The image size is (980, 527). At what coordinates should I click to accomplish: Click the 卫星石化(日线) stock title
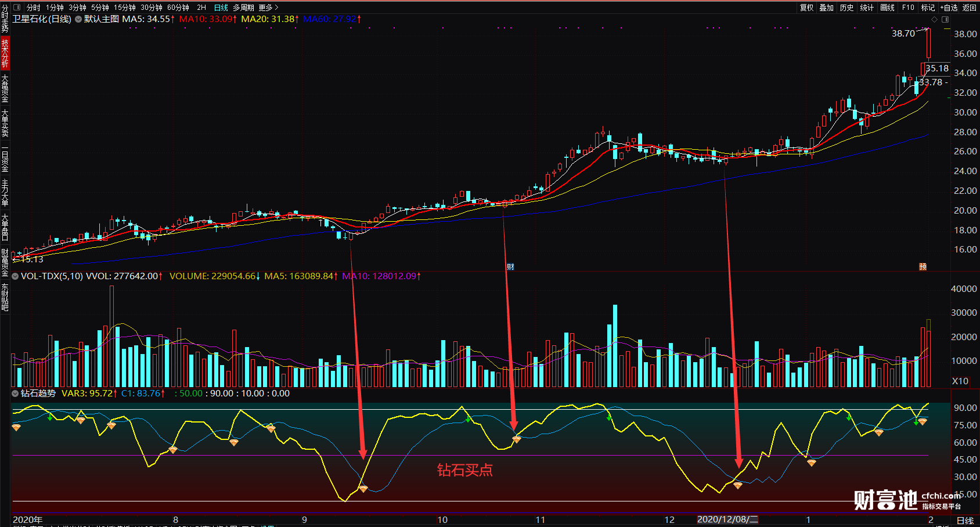pyautogui.click(x=42, y=19)
